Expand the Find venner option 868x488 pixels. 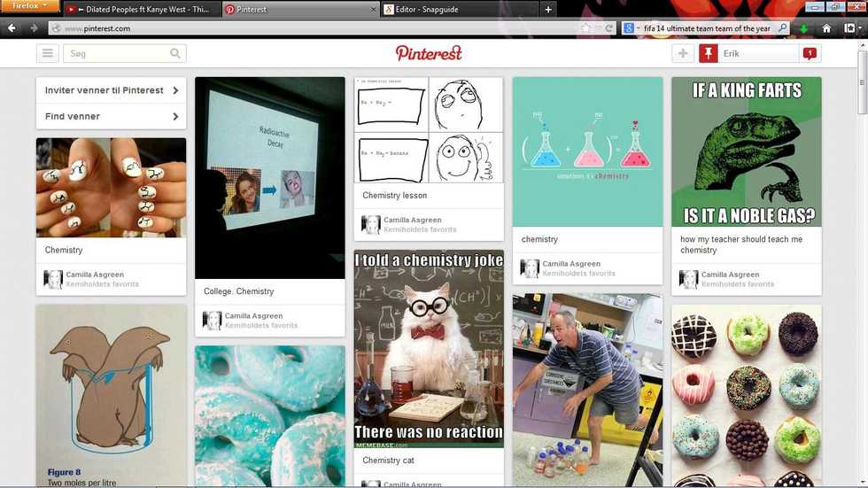point(112,116)
